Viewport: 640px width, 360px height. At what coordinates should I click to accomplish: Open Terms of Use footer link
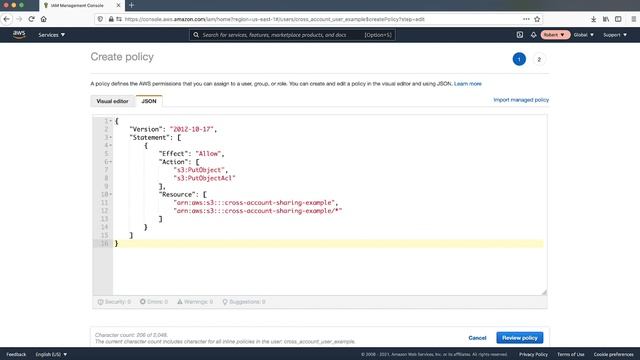point(571,354)
